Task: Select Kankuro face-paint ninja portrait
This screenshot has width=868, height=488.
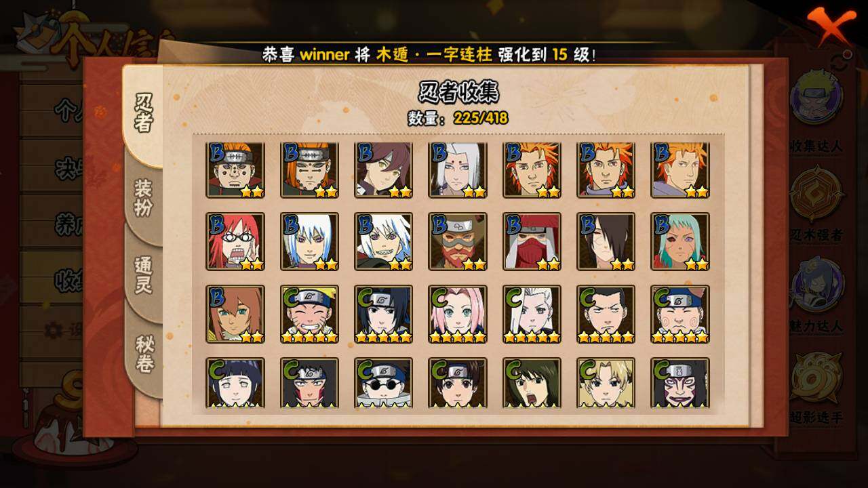Action: [680, 384]
